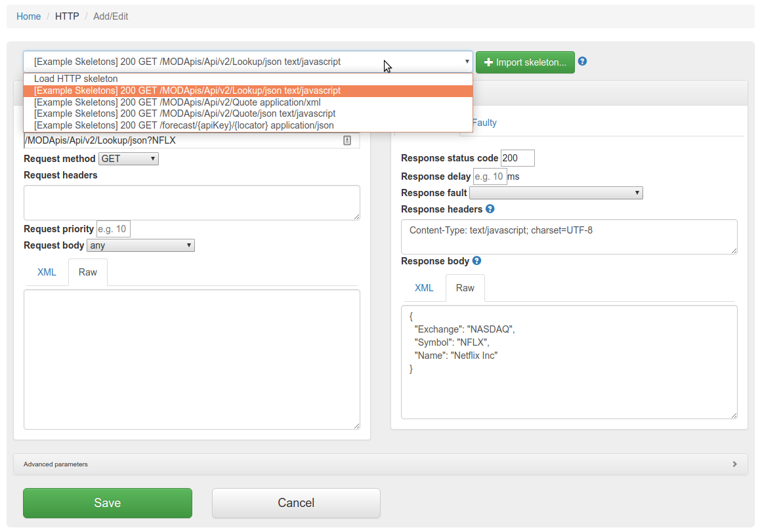Image resolution: width=760 pixels, height=532 pixels.
Task: Select the forecast application/json skeleton
Action: point(184,125)
